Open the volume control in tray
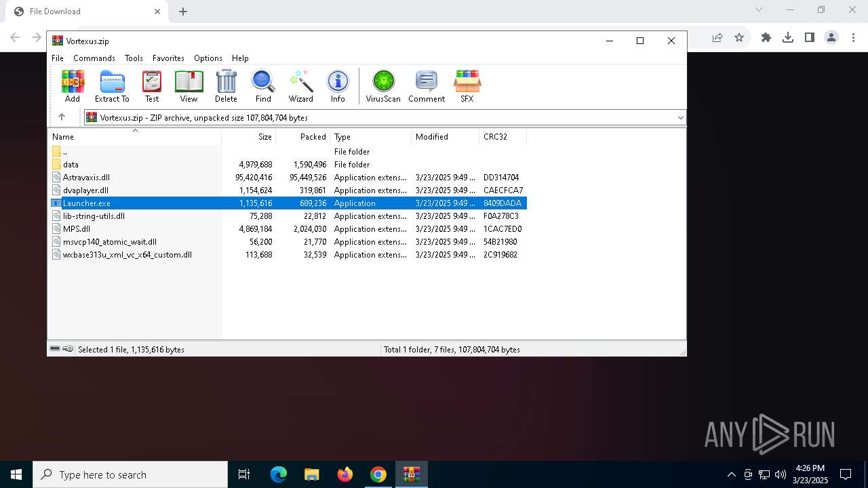Screen dimensions: 868x488 pos(781,474)
